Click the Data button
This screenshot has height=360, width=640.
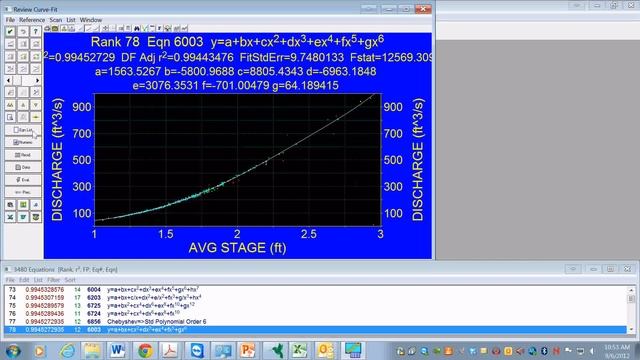(23, 167)
